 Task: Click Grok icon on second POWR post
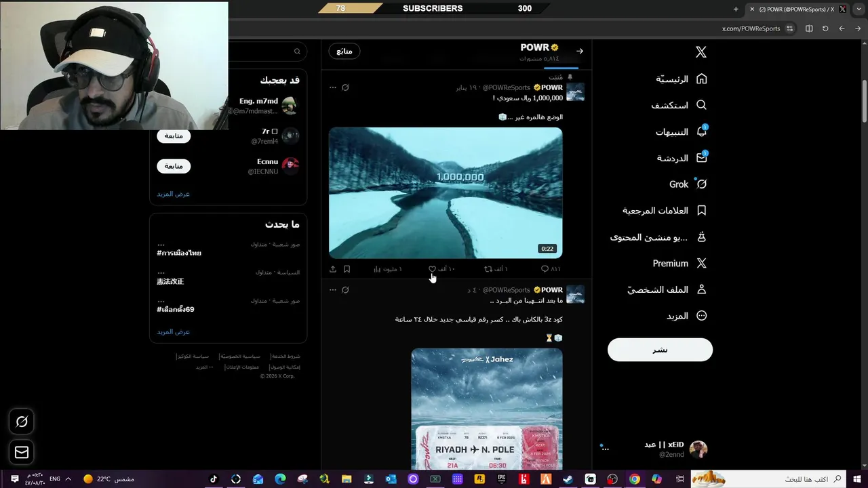pyautogui.click(x=345, y=289)
